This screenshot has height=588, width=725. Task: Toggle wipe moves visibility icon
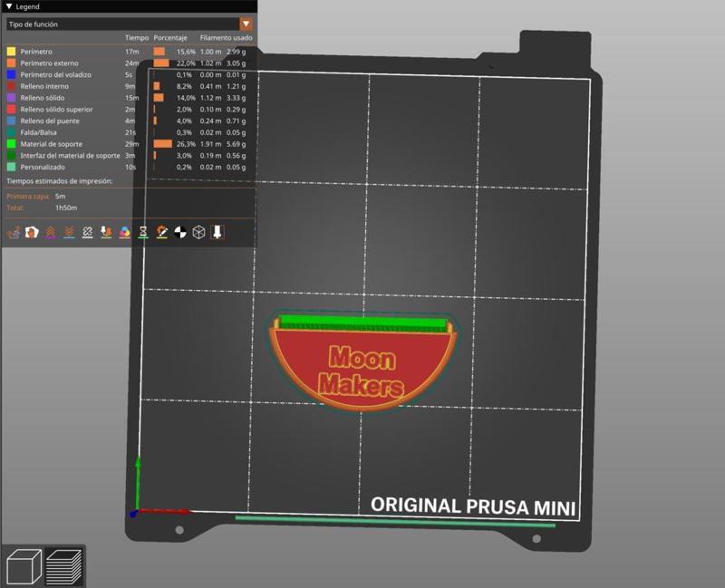[x=32, y=232]
